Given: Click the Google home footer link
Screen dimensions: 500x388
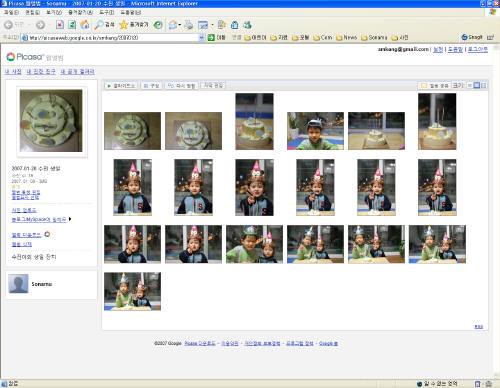Looking at the screenshot, I should click(328, 343).
